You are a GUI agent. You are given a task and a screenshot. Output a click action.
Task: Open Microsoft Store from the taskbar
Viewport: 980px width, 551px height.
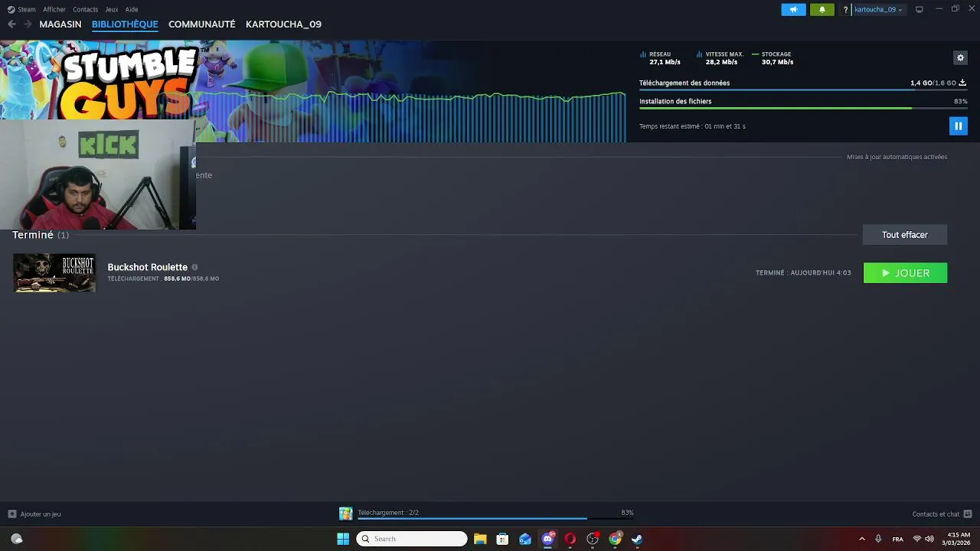(x=502, y=539)
